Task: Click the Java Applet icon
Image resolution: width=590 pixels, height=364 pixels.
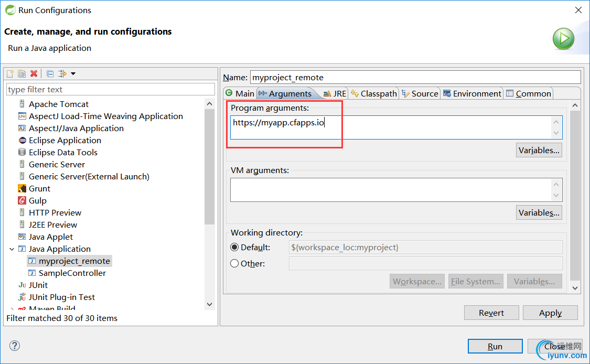Action: 22,237
